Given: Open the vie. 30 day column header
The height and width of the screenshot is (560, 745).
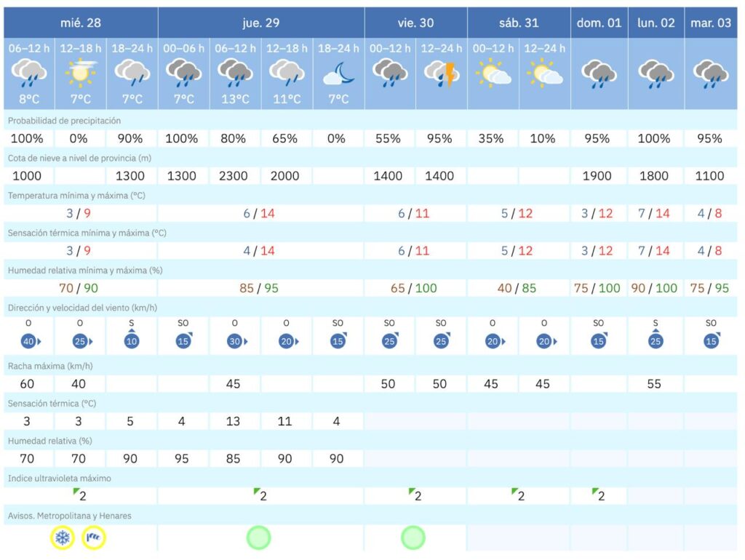Looking at the screenshot, I should point(415,23).
